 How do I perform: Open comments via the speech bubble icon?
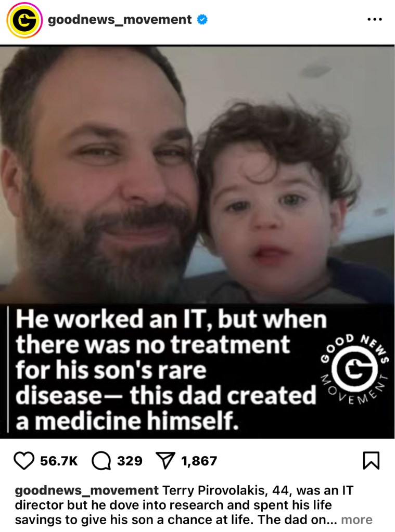101,461
